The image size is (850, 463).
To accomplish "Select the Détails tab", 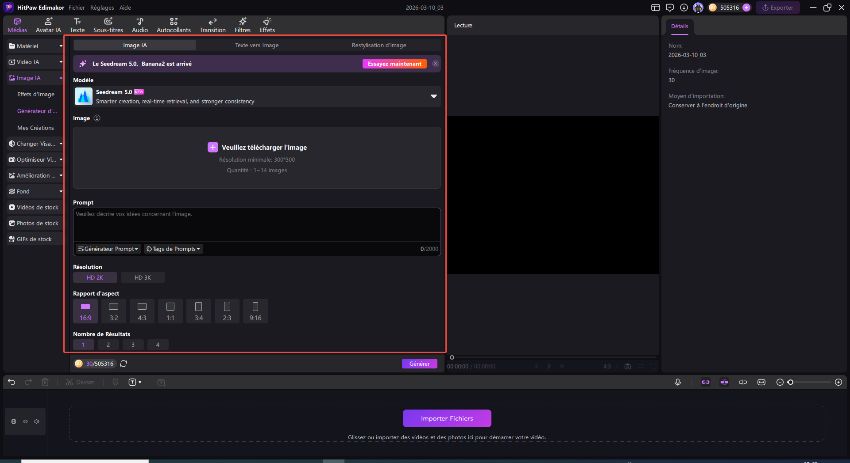I will click(x=679, y=26).
